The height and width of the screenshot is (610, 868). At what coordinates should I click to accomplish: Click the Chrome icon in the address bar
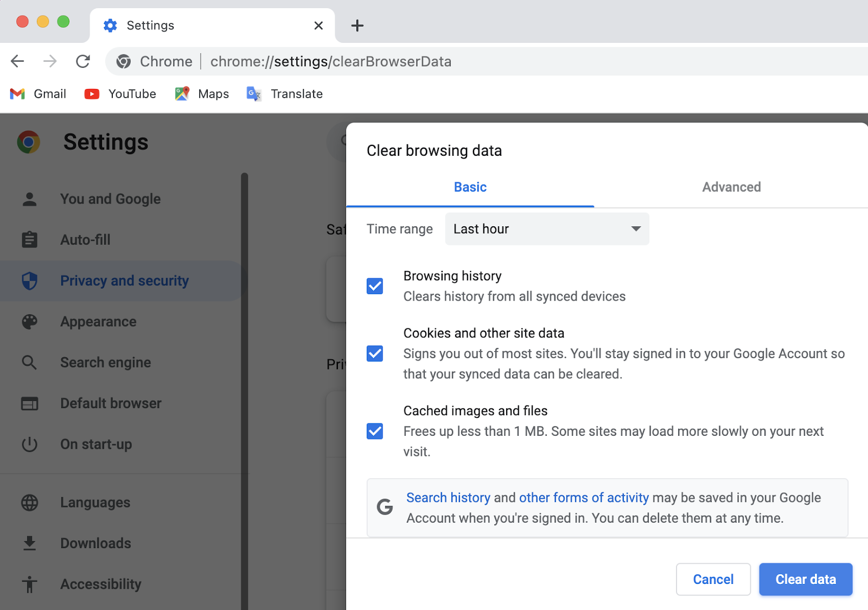pyautogui.click(x=124, y=61)
